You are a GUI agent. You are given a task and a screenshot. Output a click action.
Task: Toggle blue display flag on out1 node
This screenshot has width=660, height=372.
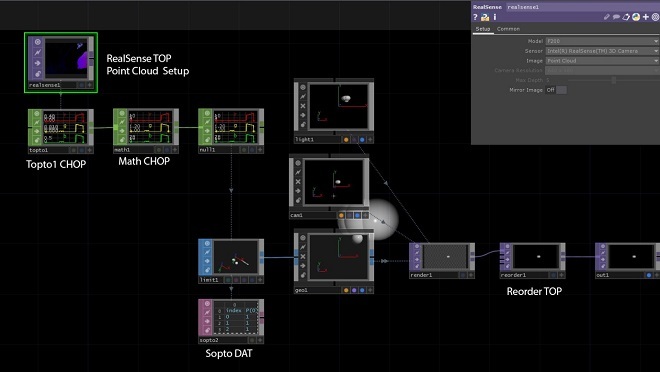click(x=649, y=275)
